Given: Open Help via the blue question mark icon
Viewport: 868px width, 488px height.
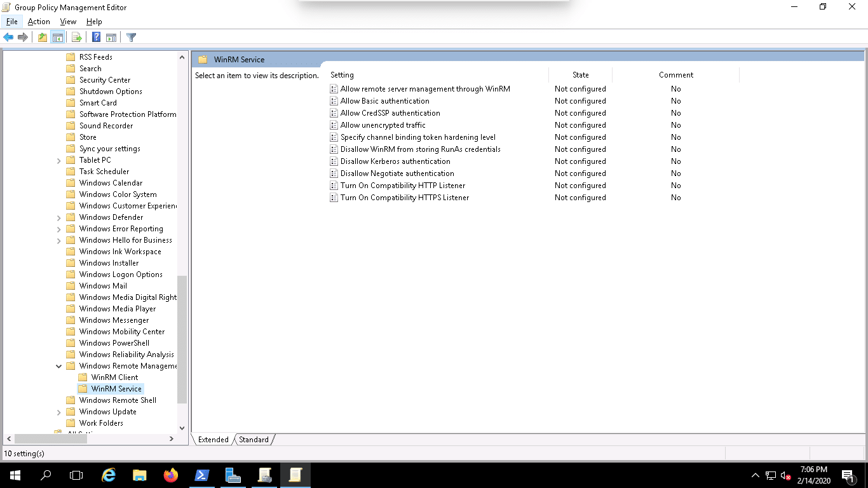Looking at the screenshot, I should click(97, 37).
